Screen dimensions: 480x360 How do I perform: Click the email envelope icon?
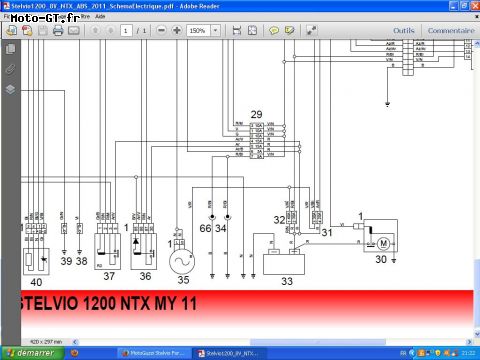[x=74, y=31]
